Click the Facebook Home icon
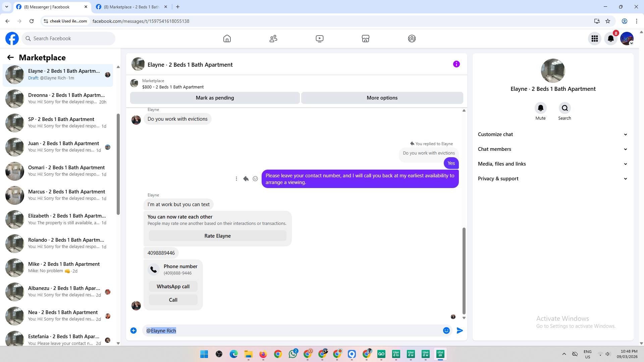 click(x=227, y=39)
